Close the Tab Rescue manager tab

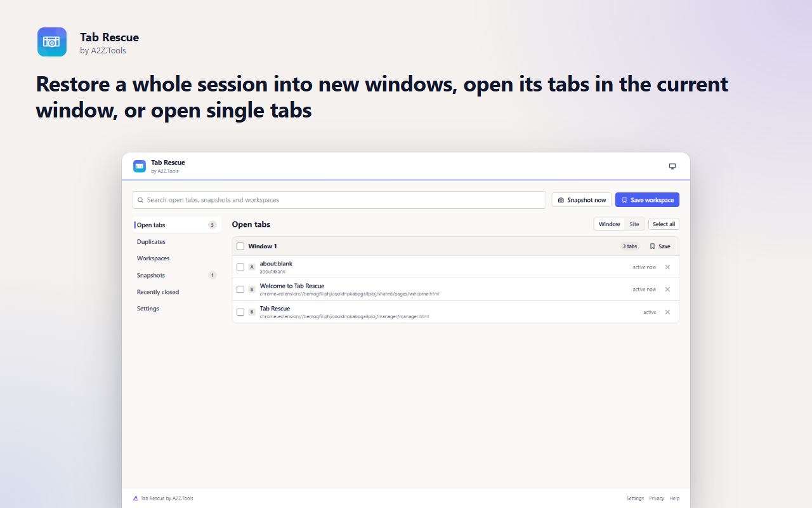coord(667,312)
